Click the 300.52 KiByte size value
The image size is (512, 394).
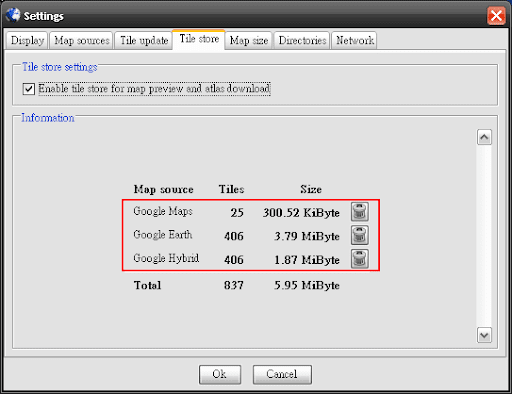coord(301,213)
